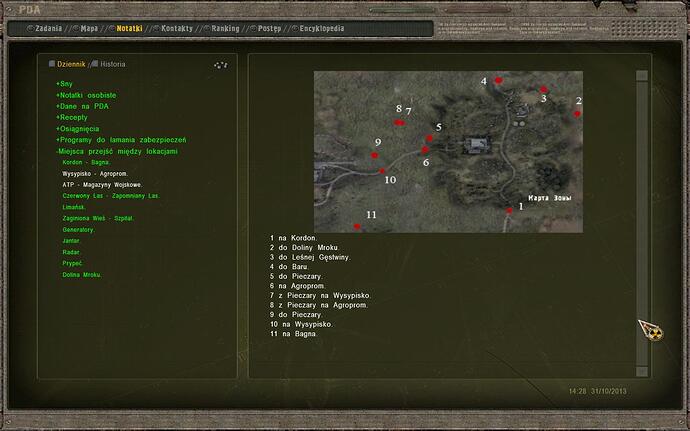Viewport: 690px width, 431px height.
Task: Click red marker 1 on map
Action: pyautogui.click(x=509, y=211)
